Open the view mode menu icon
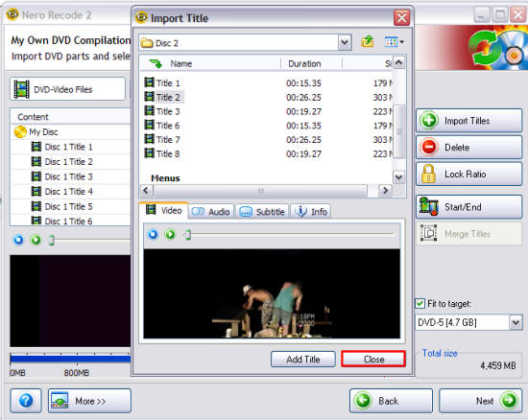Viewport: 528px width, 420px height. coord(394,42)
